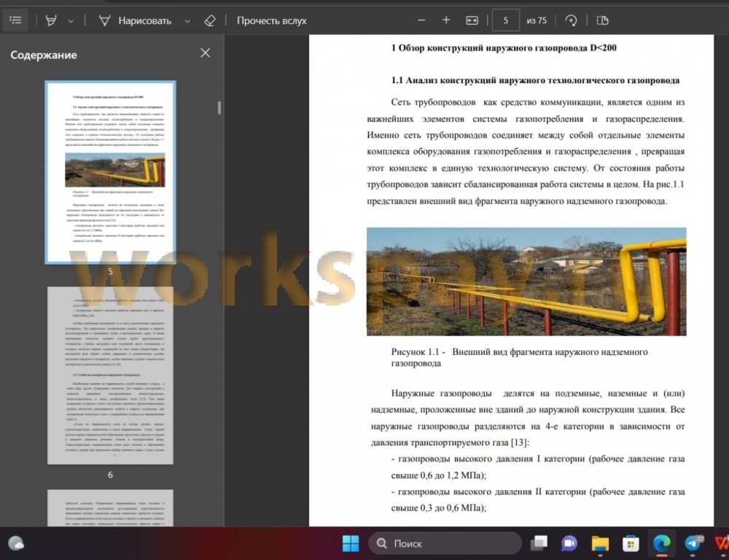Launch Microsoft Store from the taskbar

tap(631, 543)
